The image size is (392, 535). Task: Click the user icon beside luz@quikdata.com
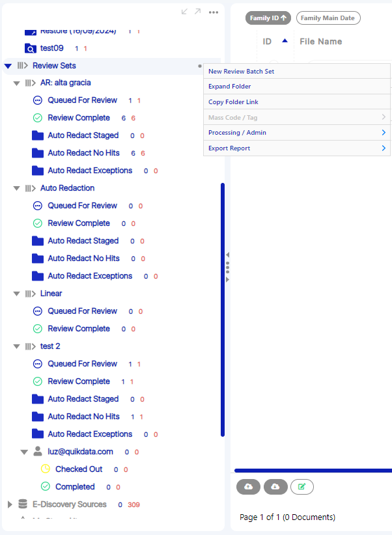click(38, 451)
